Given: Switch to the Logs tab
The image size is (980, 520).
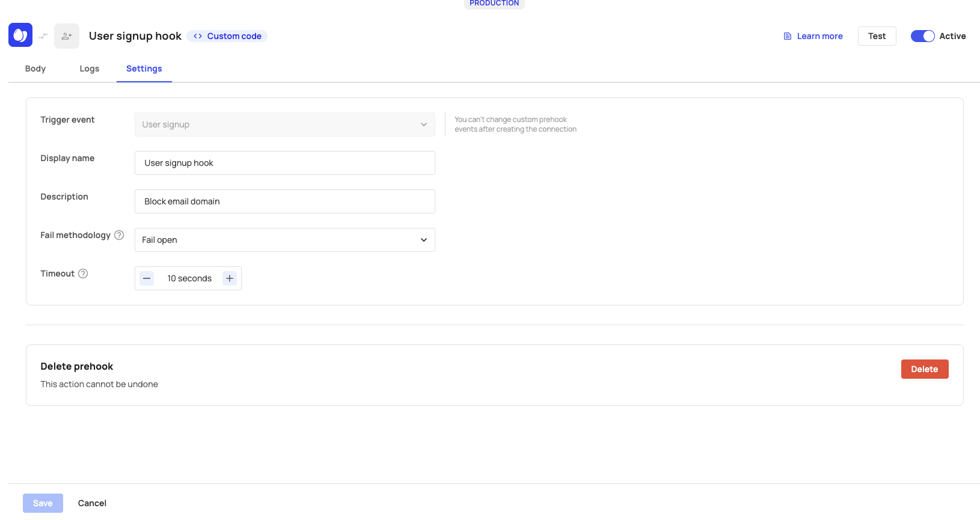Looking at the screenshot, I should click(90, 69).
